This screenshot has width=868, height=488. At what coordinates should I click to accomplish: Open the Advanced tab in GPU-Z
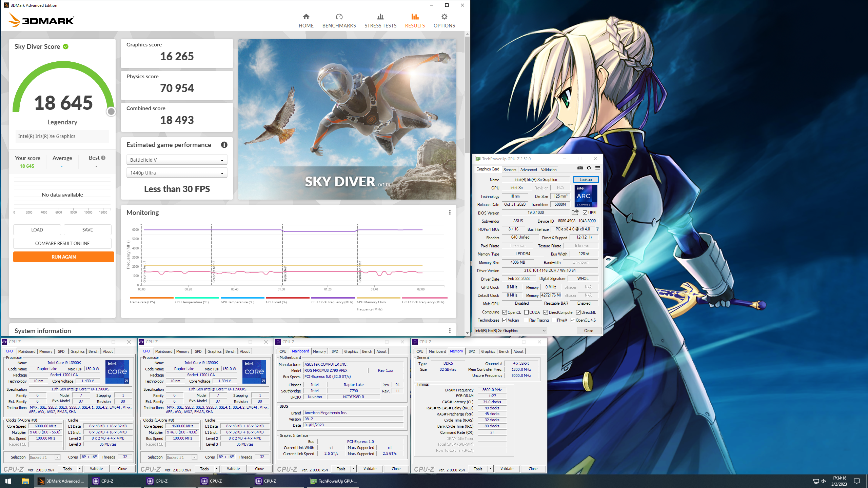[529, 169]
